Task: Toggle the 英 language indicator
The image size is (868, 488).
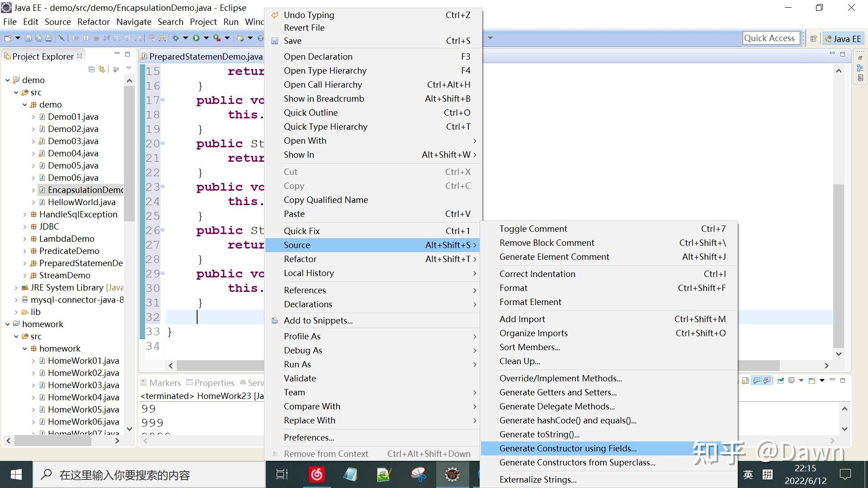Action: [748, 474]
